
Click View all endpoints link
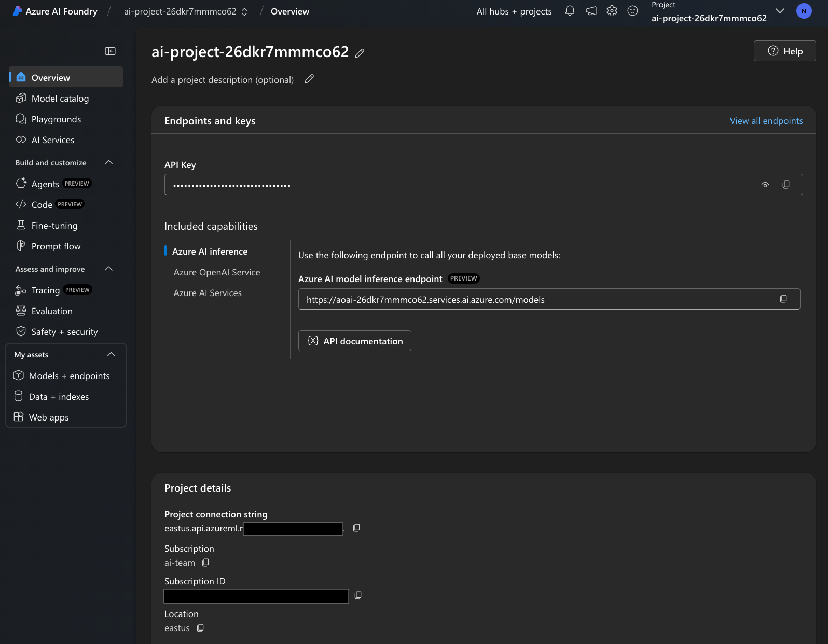tap(766, 121)
